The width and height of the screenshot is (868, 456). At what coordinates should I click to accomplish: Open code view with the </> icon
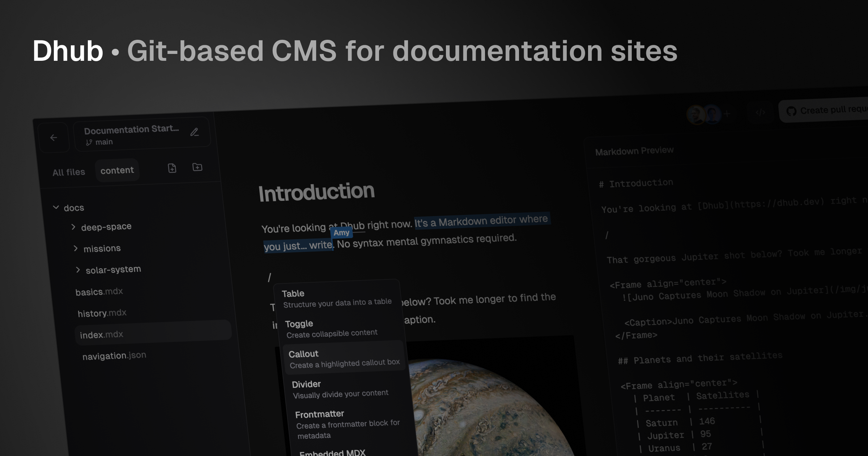pos(761,113)
